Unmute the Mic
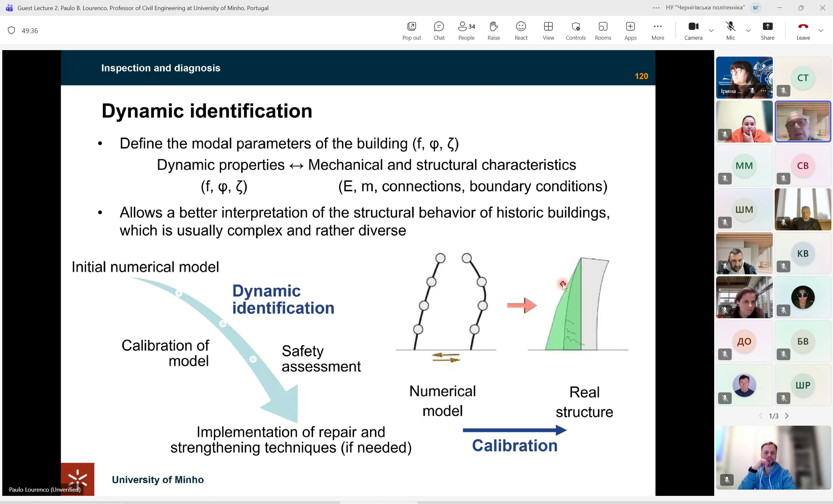 [x=730, y=31]
